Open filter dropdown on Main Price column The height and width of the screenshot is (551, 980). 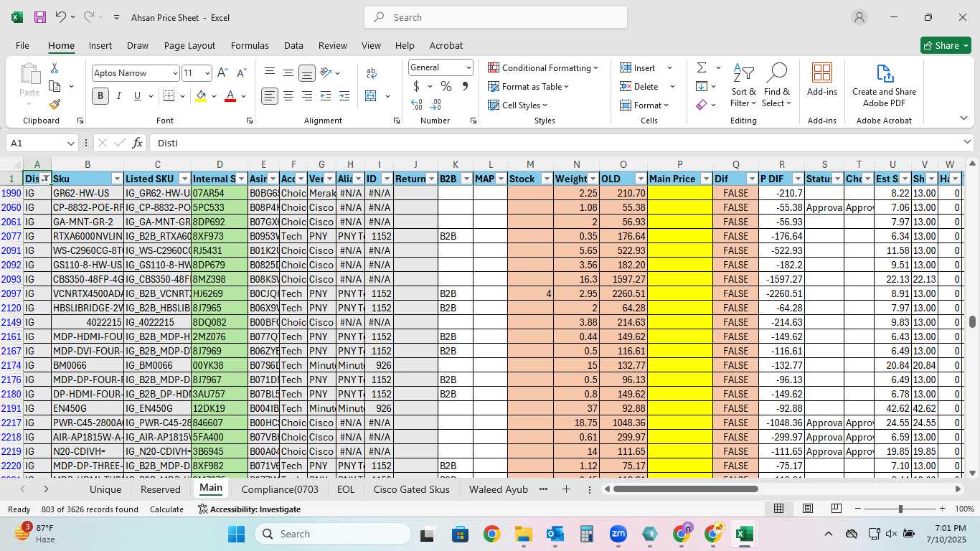coord(706,179)
